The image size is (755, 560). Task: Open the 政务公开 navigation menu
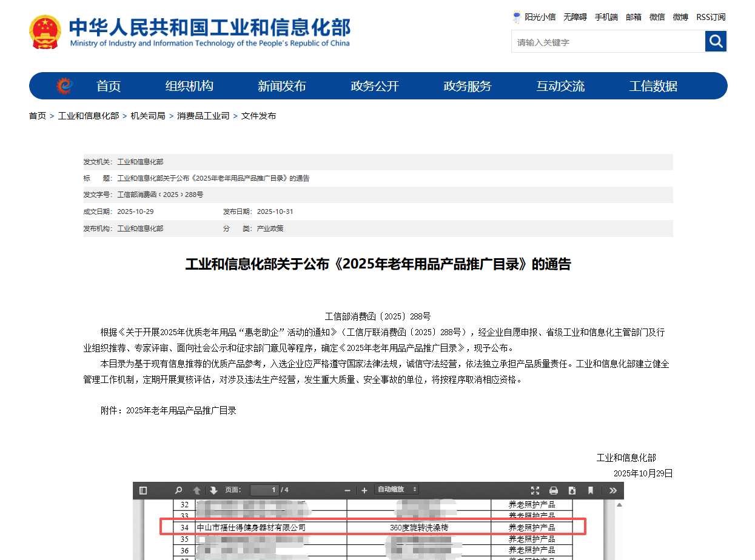(x=375, y=86)
